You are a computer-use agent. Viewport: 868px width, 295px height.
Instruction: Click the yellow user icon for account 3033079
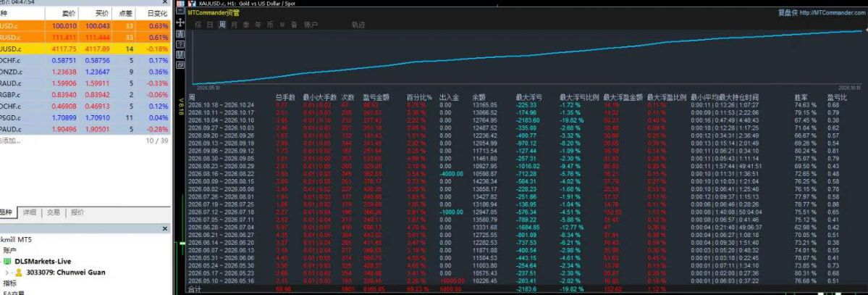coord(18,273)
